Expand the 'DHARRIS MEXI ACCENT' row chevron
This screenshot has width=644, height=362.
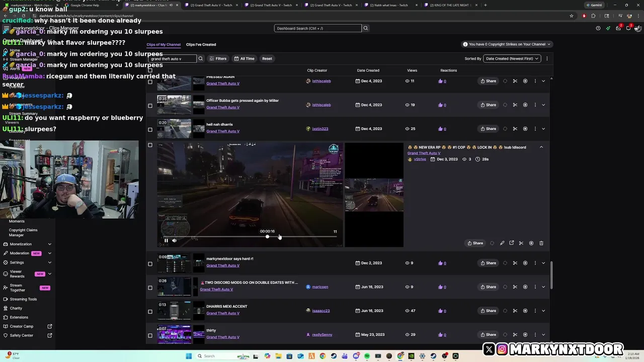coord(543,311)
